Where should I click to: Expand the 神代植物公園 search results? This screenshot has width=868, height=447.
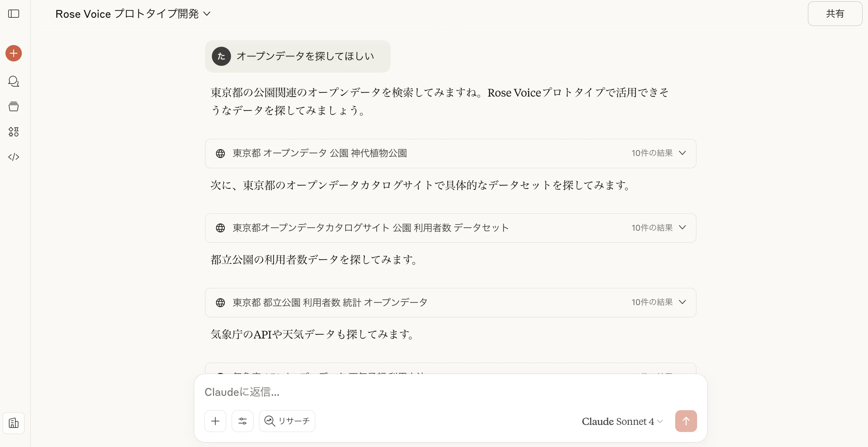point(682,153)
